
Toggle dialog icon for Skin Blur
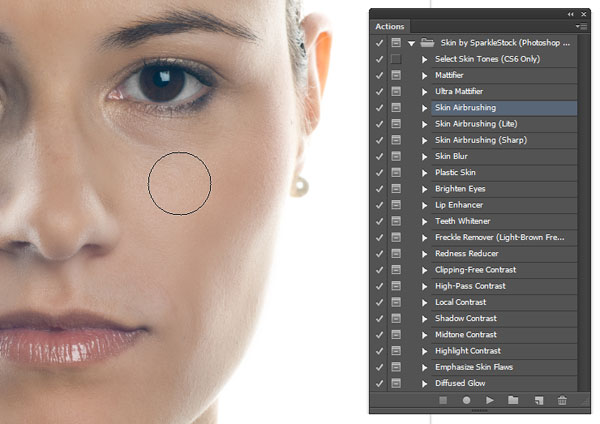tap(396, 156)
